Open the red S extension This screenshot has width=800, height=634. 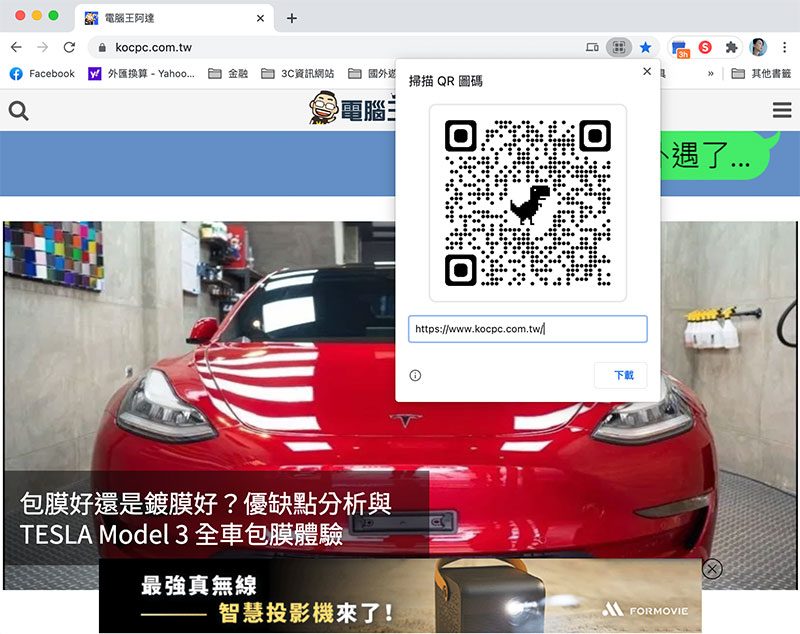[705, 47]
